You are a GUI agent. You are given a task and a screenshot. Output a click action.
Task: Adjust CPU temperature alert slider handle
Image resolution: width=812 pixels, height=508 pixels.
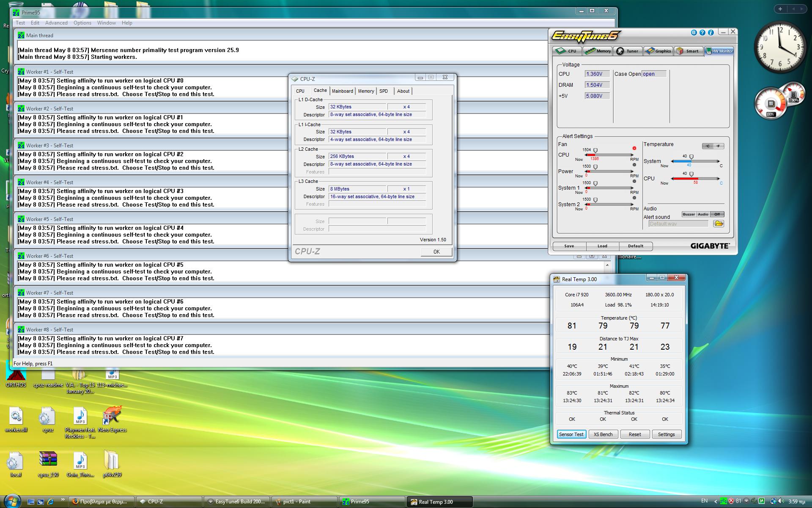click(x=691, y=174)
